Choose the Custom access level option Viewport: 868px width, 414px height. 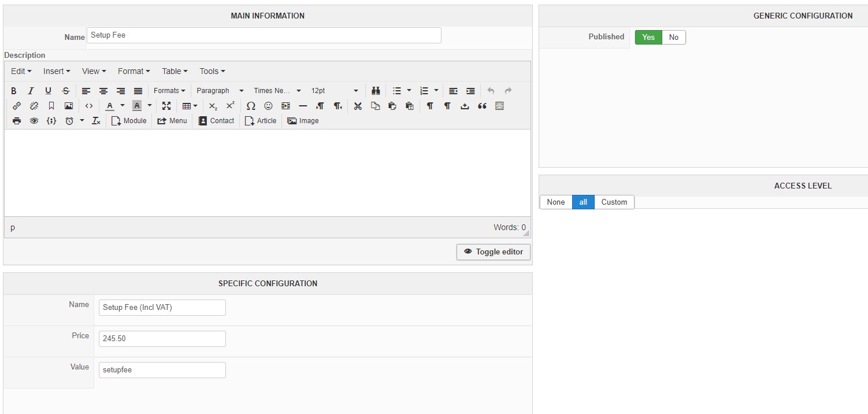click(x=614, y=202)
